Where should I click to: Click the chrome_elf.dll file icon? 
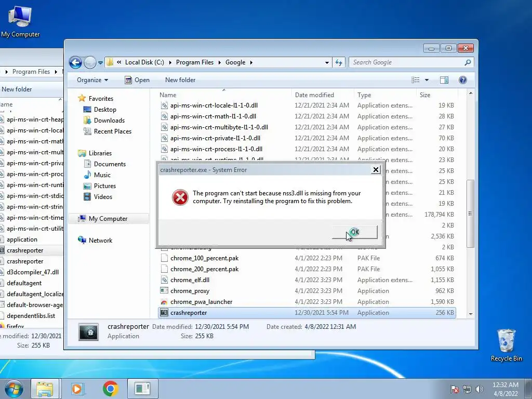point(164,280)
